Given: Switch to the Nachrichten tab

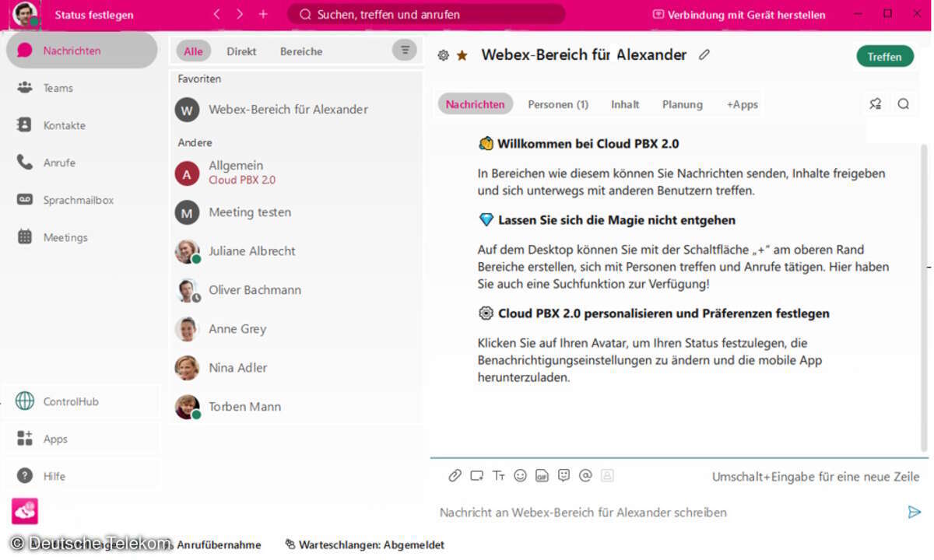Looking at the screenshot, I should (475, 104).
